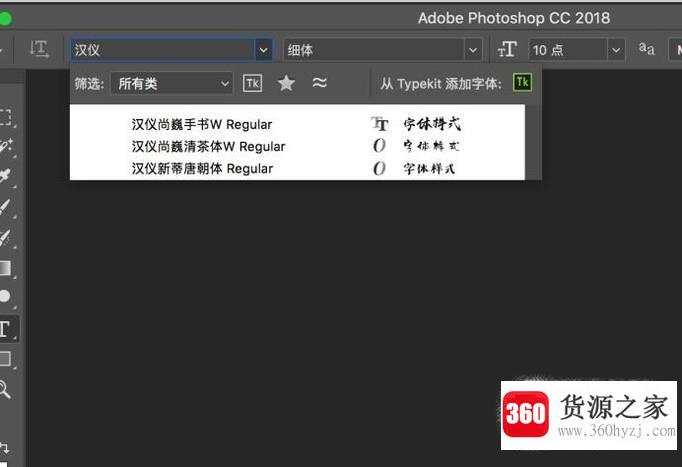
Task: Click the font style field showing 细体
Action: tap(374, 50)
